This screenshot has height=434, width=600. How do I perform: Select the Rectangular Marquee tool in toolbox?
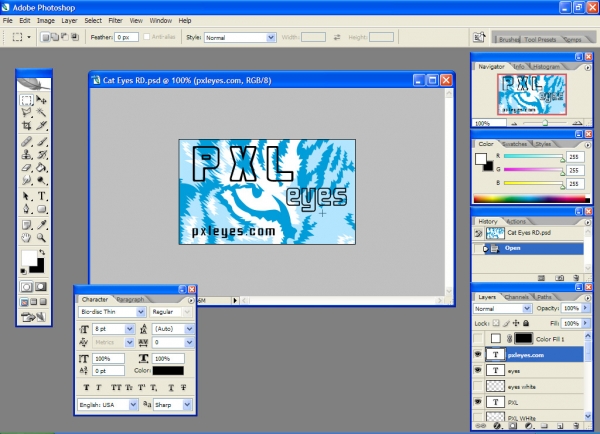coord(26,100)
